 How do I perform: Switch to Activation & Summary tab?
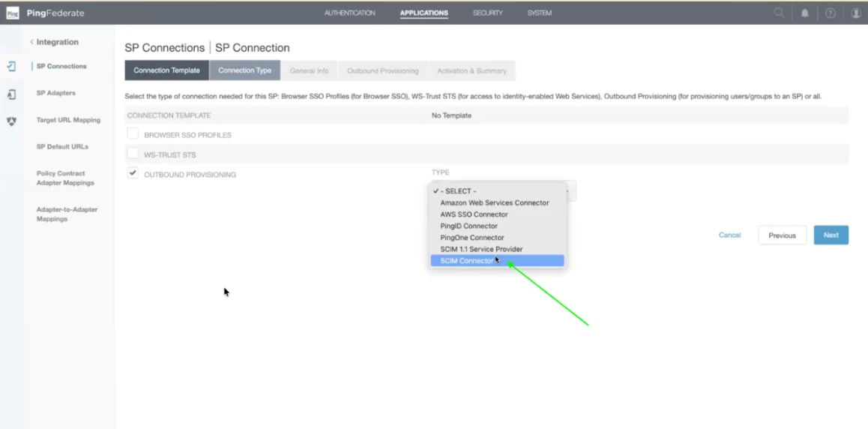[x=471, y=70]
